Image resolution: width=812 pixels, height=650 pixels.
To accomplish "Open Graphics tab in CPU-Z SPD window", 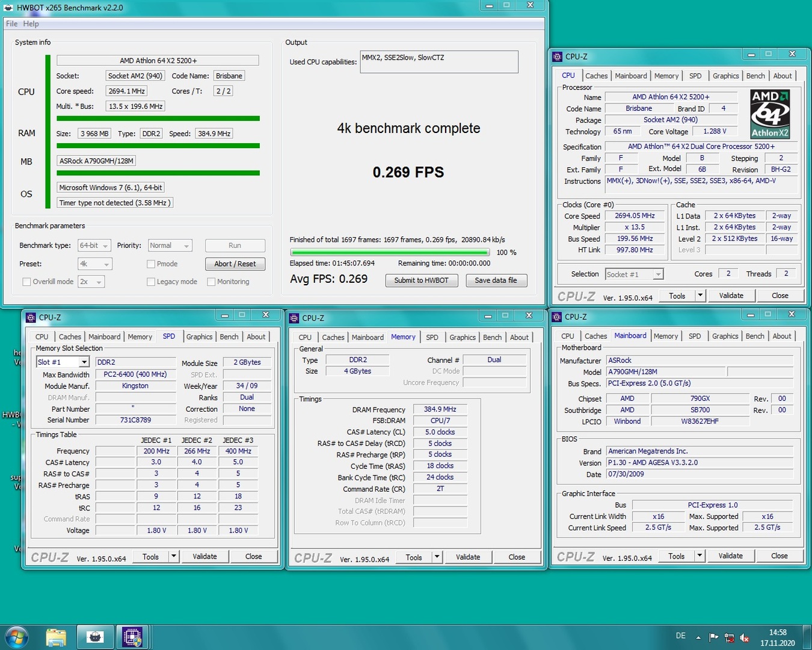I will tap(199, 337).
